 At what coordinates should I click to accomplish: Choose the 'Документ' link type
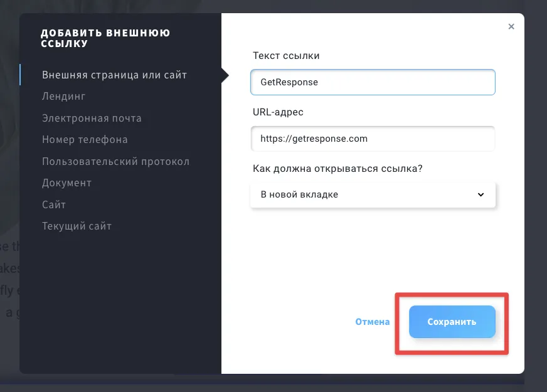click(66, 183)
